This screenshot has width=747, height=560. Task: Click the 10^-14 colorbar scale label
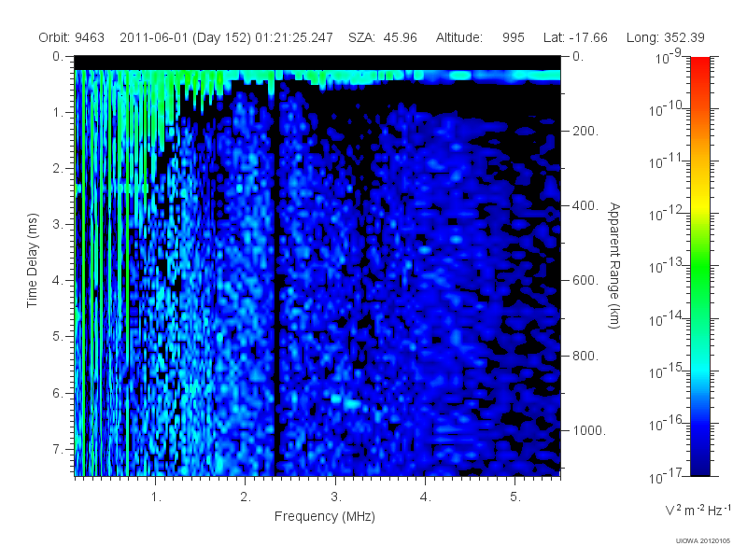[665, 318]
